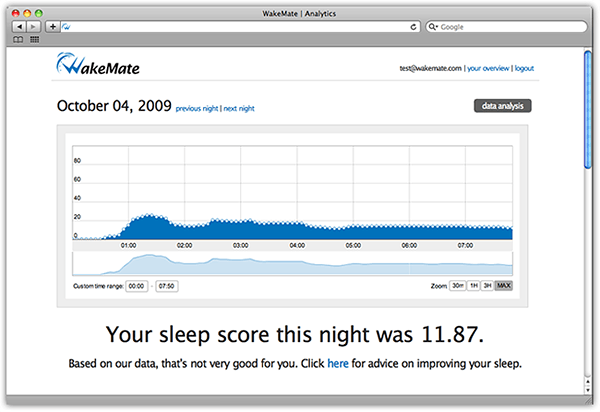Click the October 04, 2009 heading
This screenshot has height=412, width=600.
pos(114,106)
